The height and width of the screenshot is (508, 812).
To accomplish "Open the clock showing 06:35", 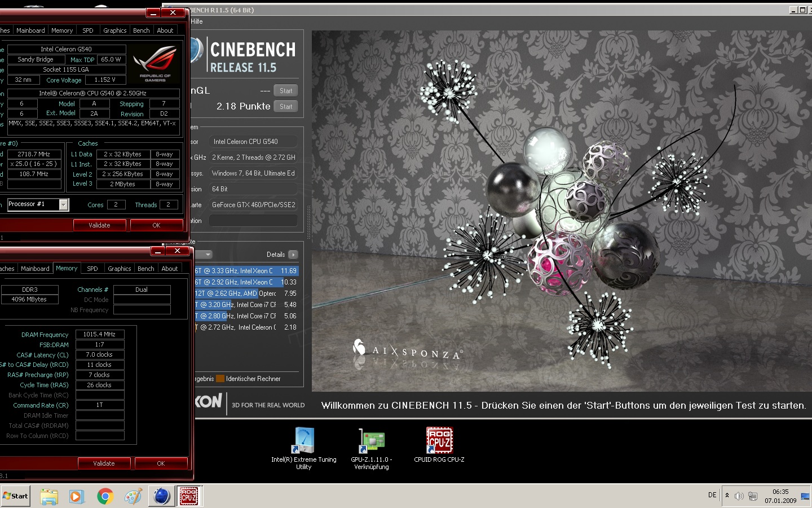I will 780,496.
